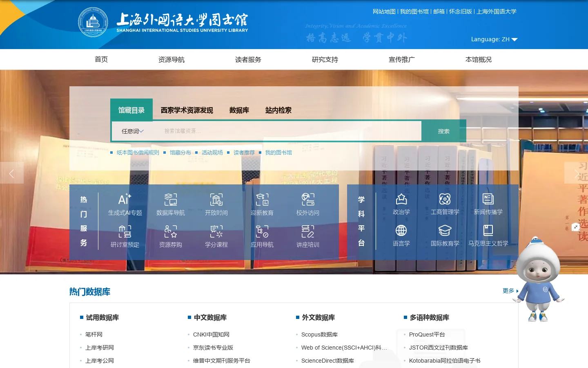Show the previous banner slide
This screenshot has height=368, width=588.
click(12, 173)
